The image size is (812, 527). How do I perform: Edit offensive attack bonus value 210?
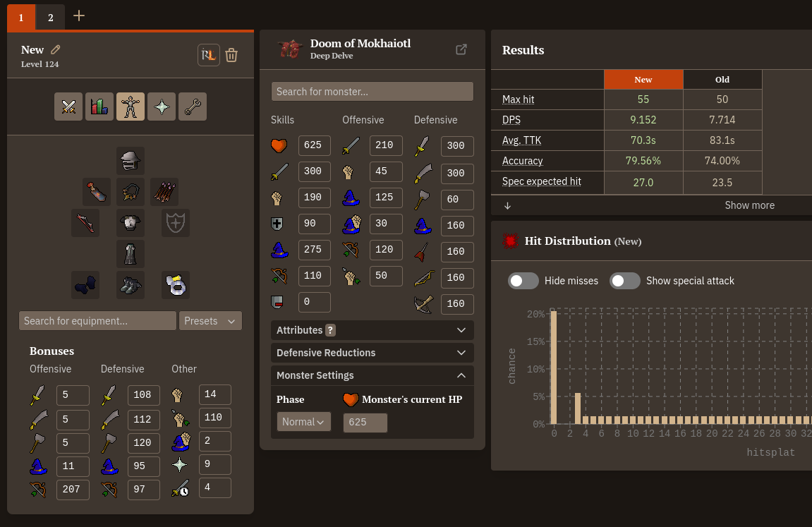[x=386, y=145]
